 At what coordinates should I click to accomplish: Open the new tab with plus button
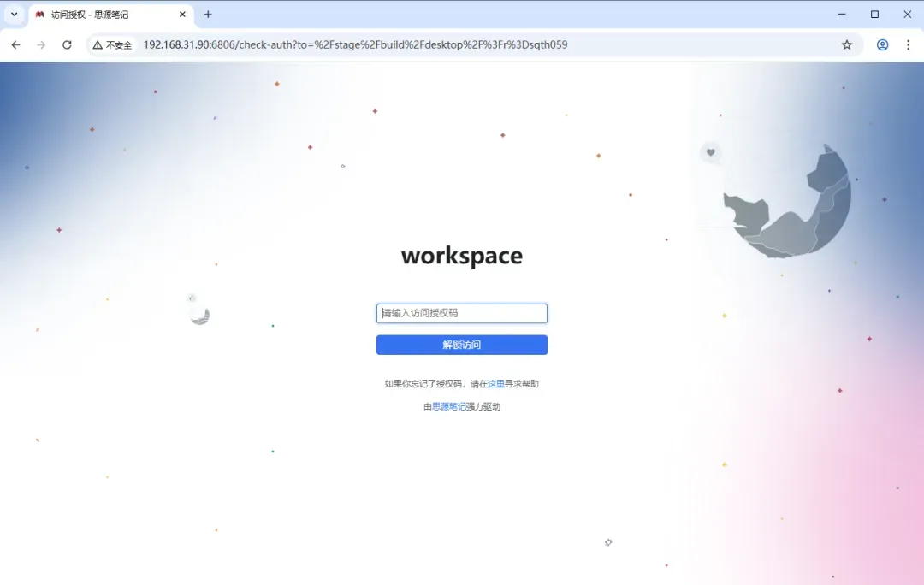tap(208, 15)
